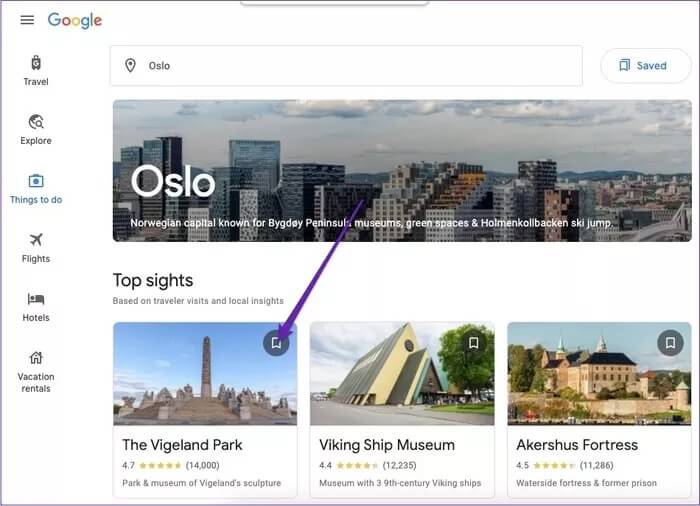Open the Saved places button
The width and height of the screenshot is (700, 506).
pos(646,66)
